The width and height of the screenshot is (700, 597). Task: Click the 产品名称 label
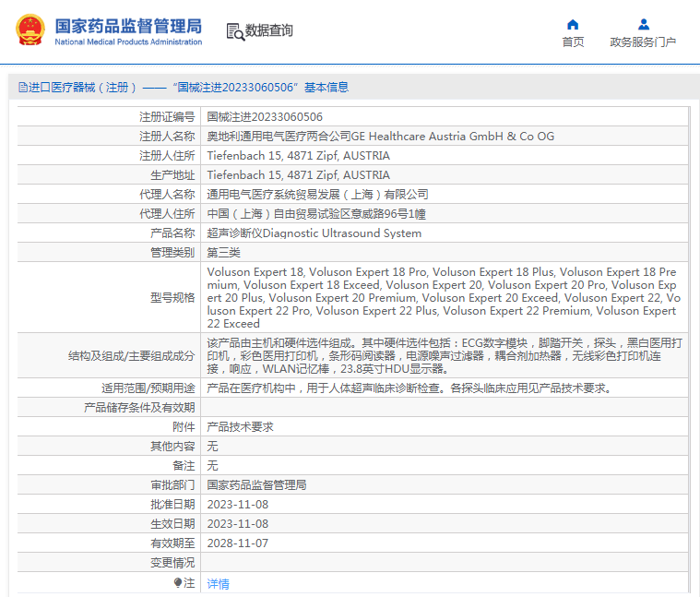[x=172, y=233]
